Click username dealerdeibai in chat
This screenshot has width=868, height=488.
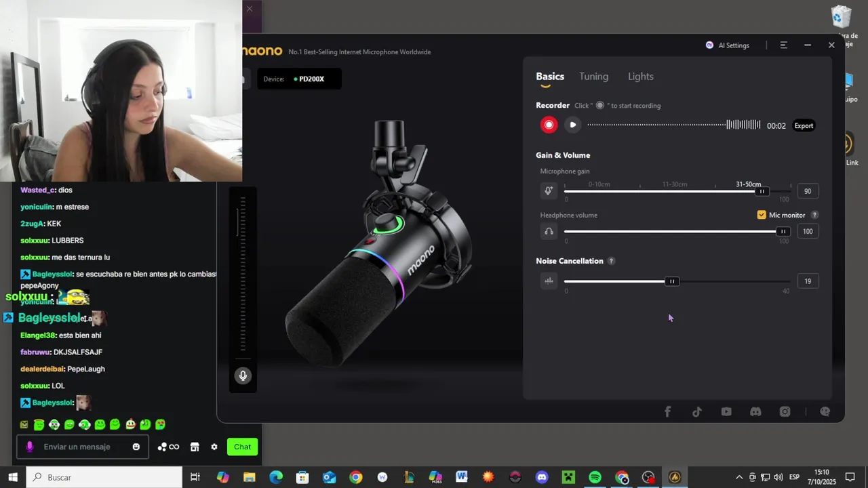[x=42, y=369]
